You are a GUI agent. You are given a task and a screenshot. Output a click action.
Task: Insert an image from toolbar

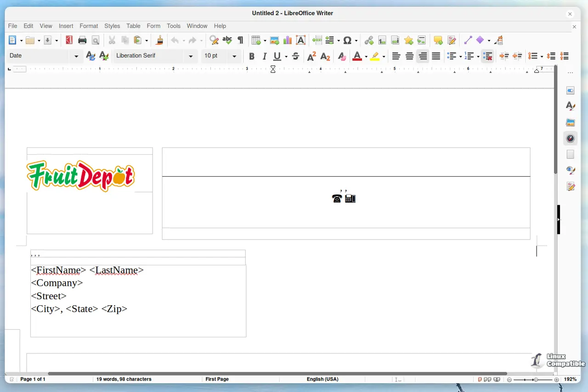pos(275,40)
